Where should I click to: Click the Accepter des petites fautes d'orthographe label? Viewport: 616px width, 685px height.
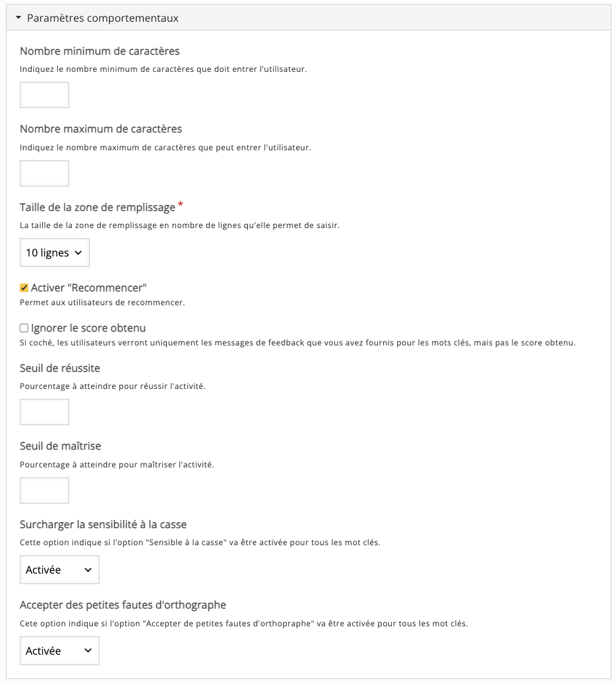123,605
